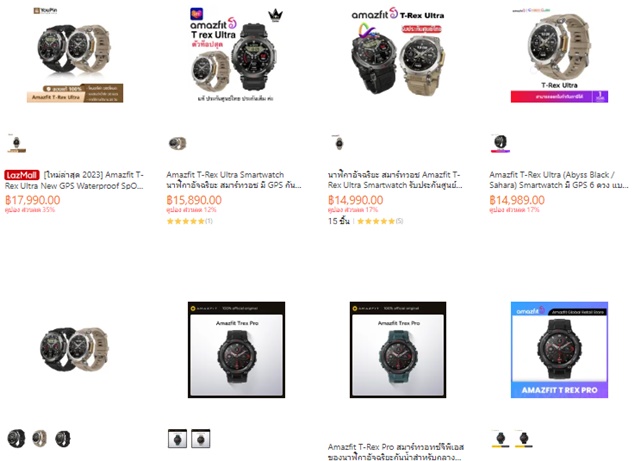Open the black Amazfit Trex Pro product image
The image size is (640, 461).
[x=236, y=350]
